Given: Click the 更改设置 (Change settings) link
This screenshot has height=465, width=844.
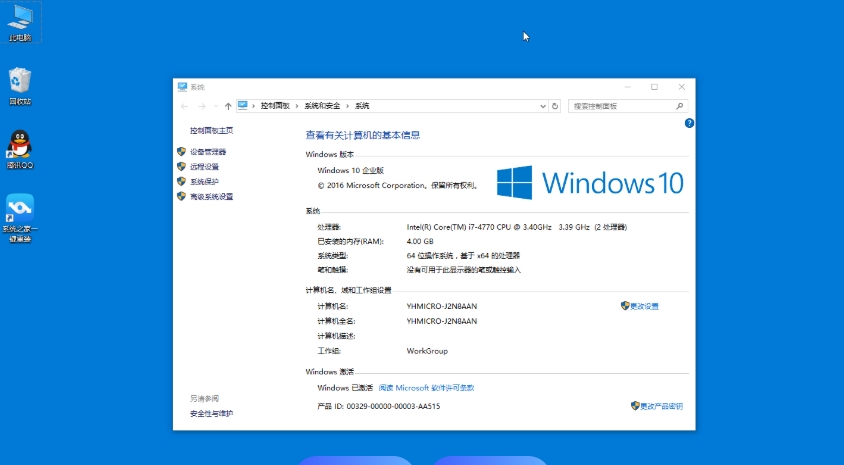Looking at the screenshot, I should pyautogui.click(x=644, y=306).
